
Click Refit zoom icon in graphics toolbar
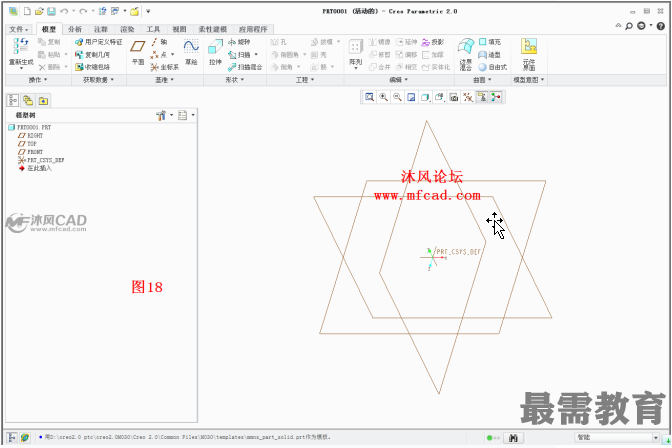(369, 97)
